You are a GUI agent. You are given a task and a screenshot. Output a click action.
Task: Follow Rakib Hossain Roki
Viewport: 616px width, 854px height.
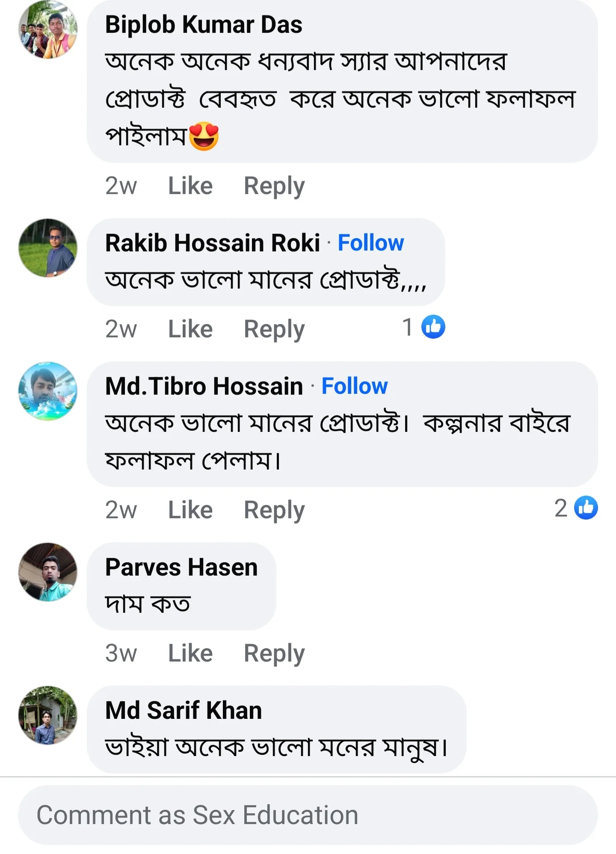click(x=370, y=243)
